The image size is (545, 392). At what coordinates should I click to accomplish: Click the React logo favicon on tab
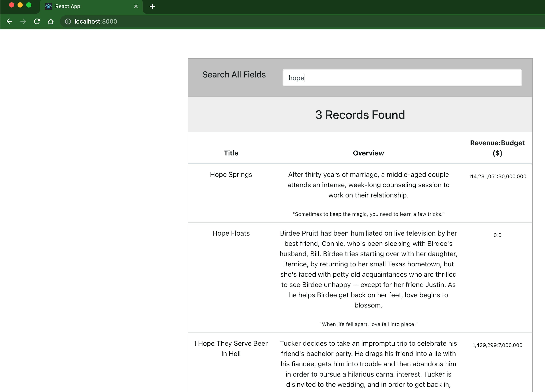tap(49, 7)
